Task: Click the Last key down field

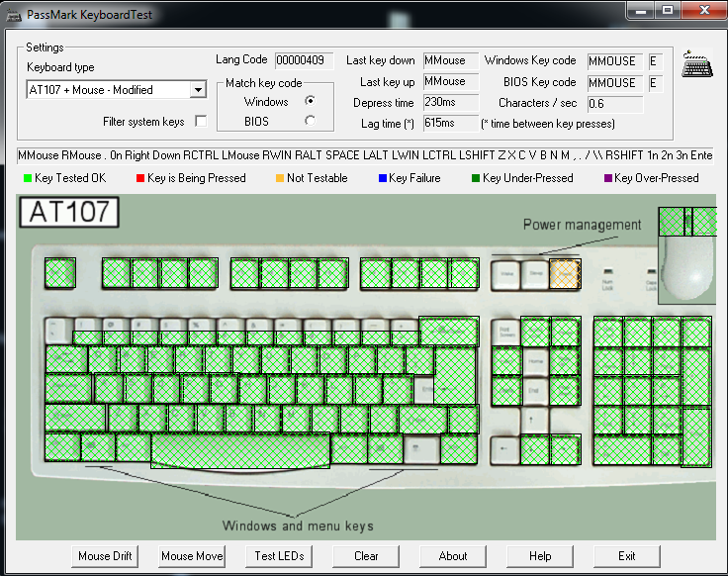Action: 451,60
